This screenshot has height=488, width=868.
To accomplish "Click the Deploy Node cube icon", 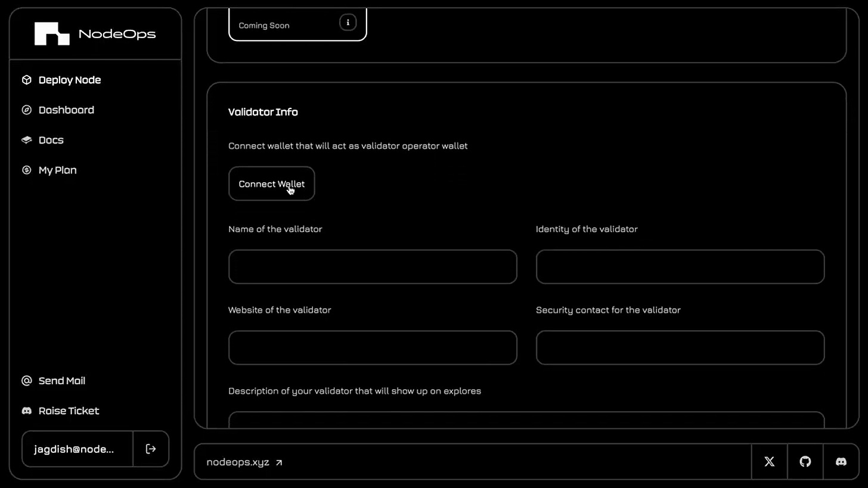I will coord(26,80).
